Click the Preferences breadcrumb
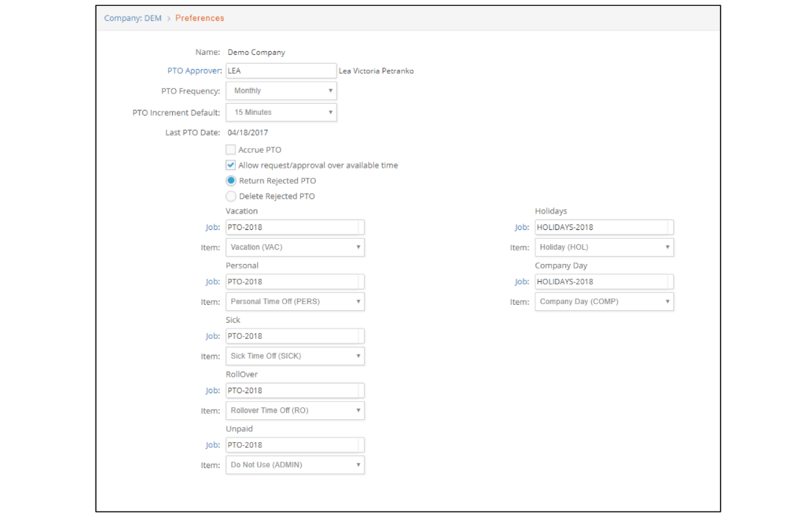 coord(199,18)
